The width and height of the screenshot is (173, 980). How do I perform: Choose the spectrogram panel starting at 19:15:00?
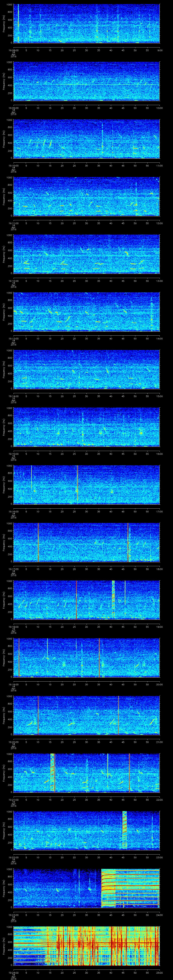(x=86, y=427)
